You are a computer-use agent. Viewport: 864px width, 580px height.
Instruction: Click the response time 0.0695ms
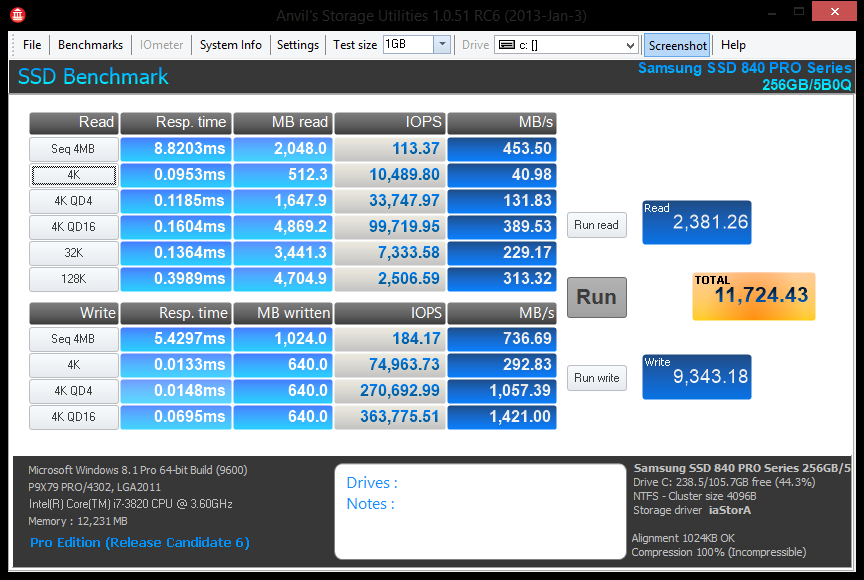[x=175, y=417]
